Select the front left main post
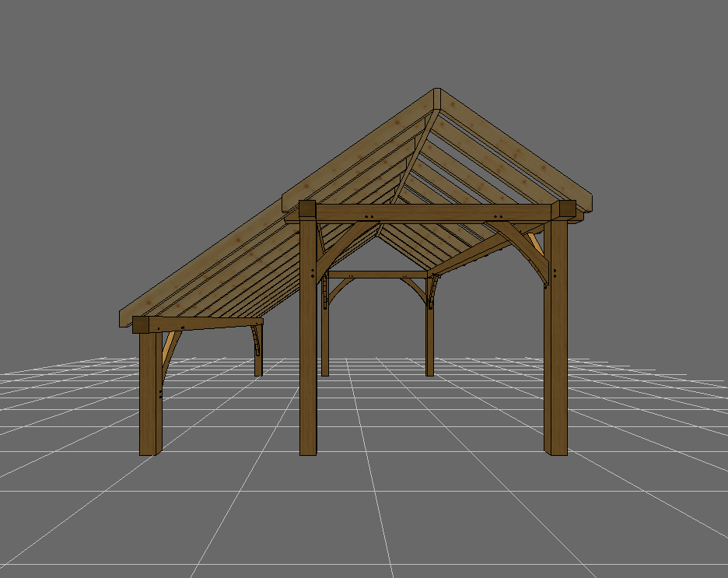This screenshot has height=578, width=728. [x=309, y=358]
